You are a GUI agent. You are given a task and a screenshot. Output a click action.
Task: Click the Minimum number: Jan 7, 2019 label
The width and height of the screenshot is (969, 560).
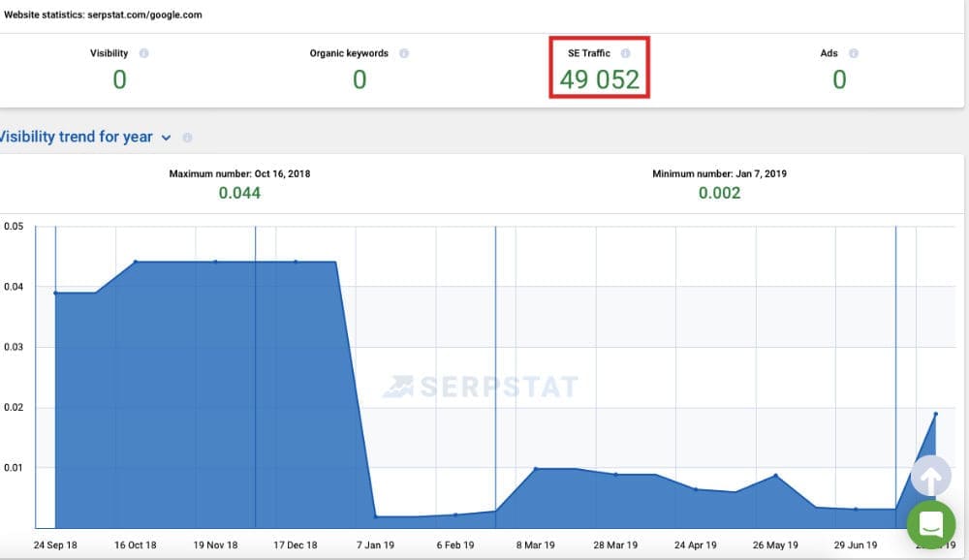[x=719, y=173]
